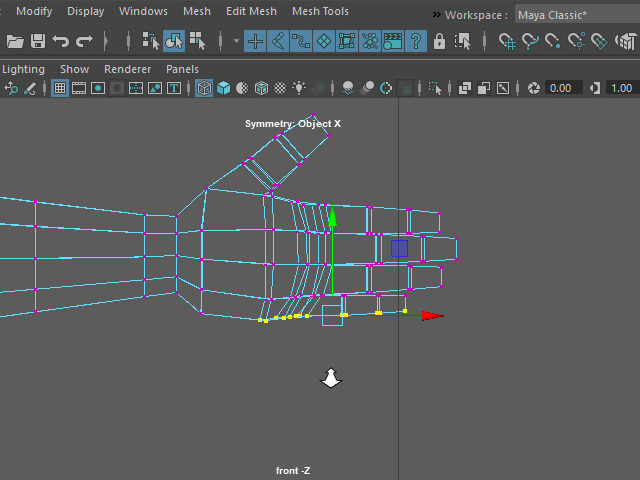Click the gamma value field showing 1.00
Screen dimensions: 640x480
tap(620, 88)
